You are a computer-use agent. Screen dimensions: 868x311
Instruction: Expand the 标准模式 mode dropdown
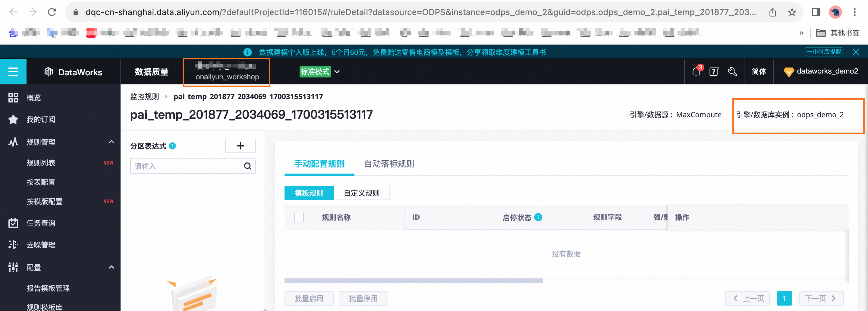[x=320, y=71]
